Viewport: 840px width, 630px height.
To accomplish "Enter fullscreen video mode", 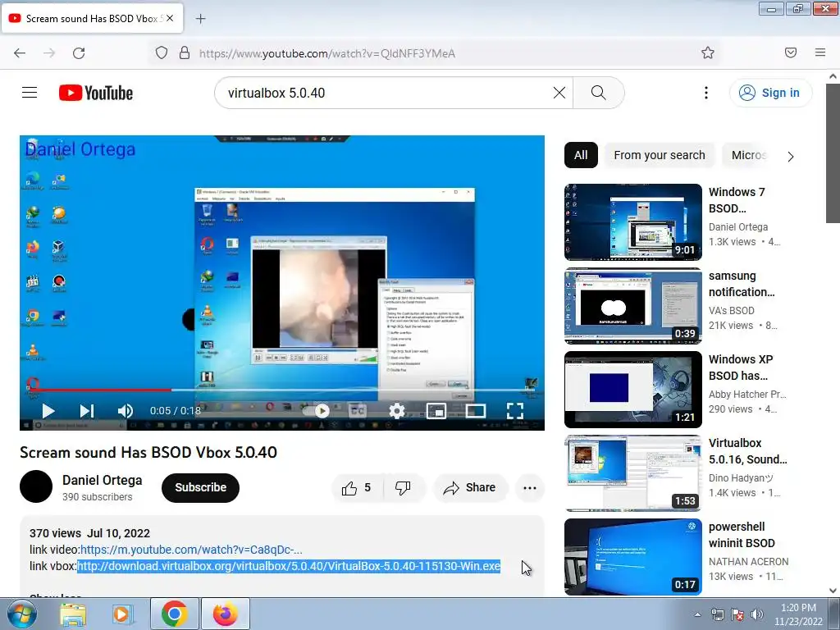I will [x=515, y=411].
